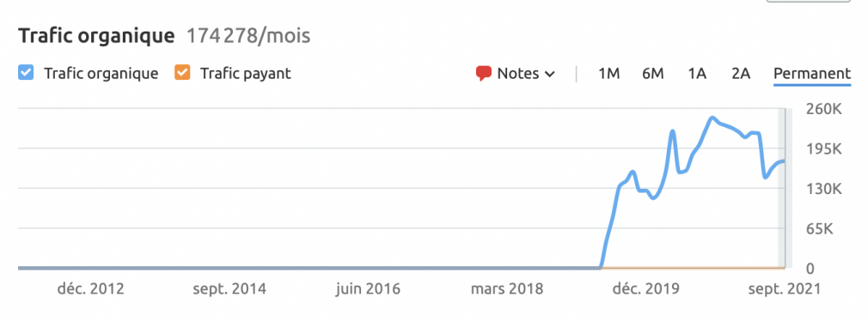Viewport: 868px width, 321px height.
Task: Click the Trafic organique legend label
Action: (x=101, y=73)
